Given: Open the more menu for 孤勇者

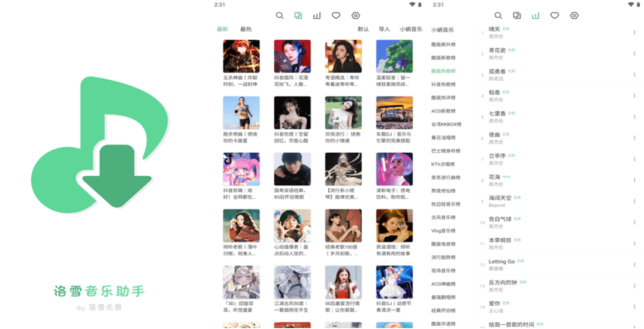Looking at the screenshot, I should [634, 75].
